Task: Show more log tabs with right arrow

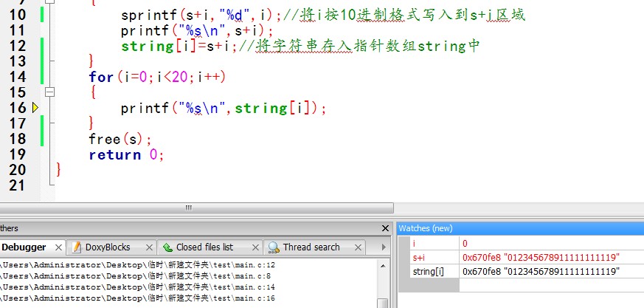Action: pyautogui.click(x=384, y=247)
